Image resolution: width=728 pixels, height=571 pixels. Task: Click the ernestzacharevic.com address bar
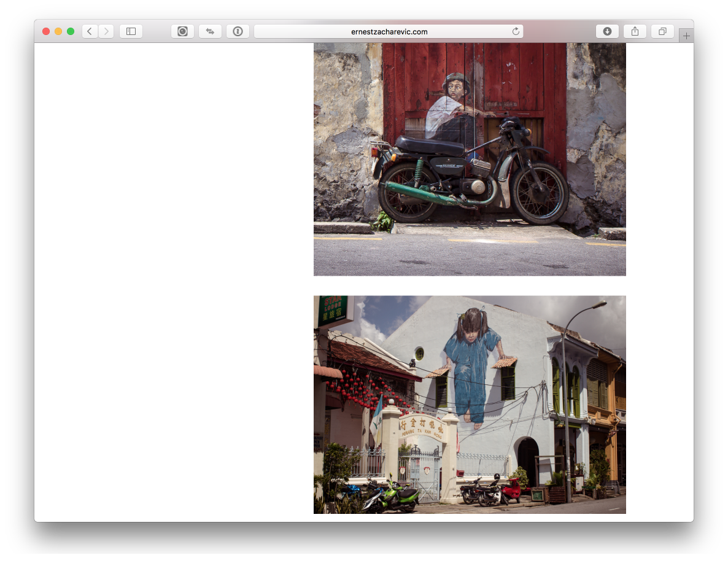(388, 31)
